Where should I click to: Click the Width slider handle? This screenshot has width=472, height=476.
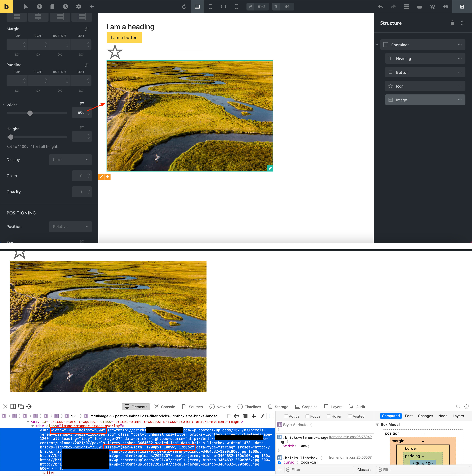30,113
